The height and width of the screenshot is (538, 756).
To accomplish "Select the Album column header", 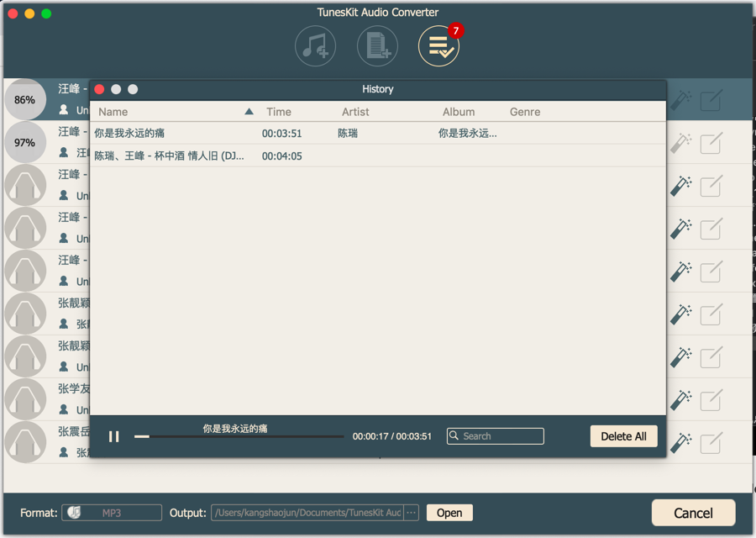I will [459, 111].
